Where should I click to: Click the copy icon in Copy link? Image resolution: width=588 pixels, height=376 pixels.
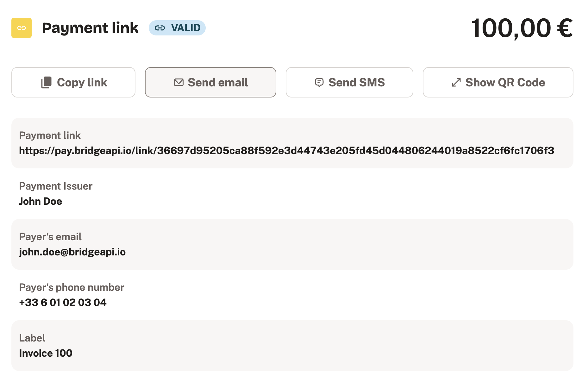pyautogui.click(x=46, y=82)
